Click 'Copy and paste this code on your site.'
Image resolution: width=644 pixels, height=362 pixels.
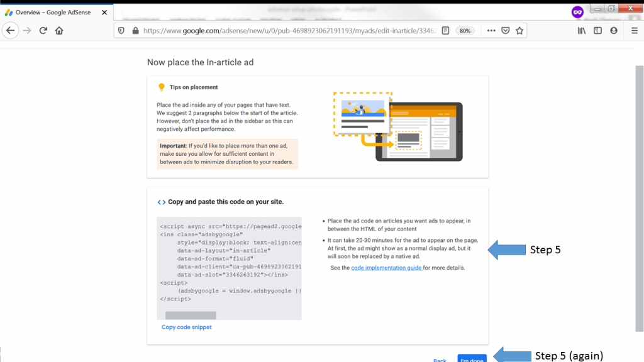coord(226,202)
